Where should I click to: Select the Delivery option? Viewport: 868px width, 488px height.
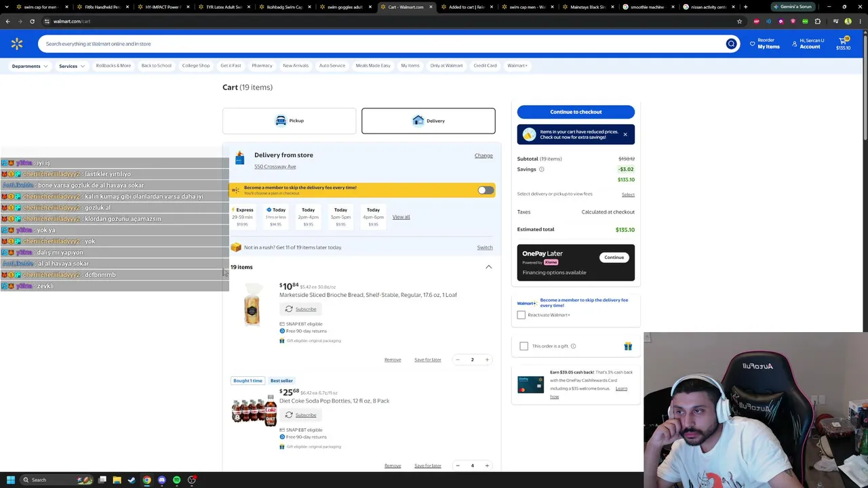[428, 121]
